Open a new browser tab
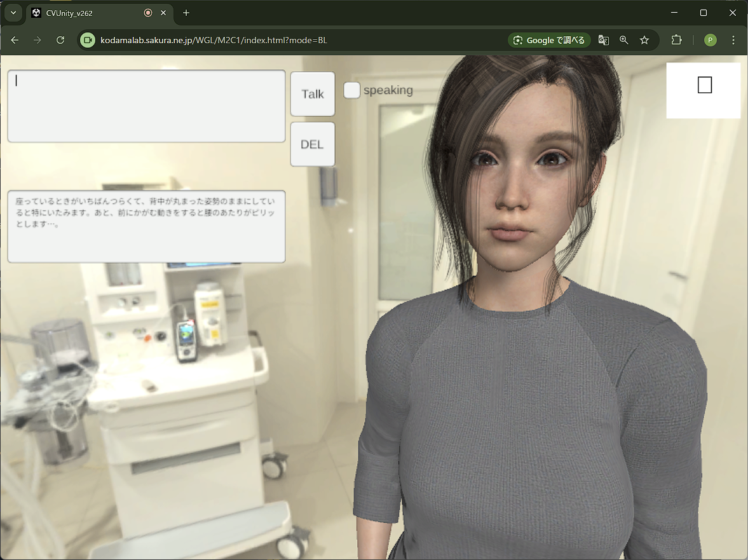This screenshot has width=748, height=560. pyautogui.click(x=186, y=13)
